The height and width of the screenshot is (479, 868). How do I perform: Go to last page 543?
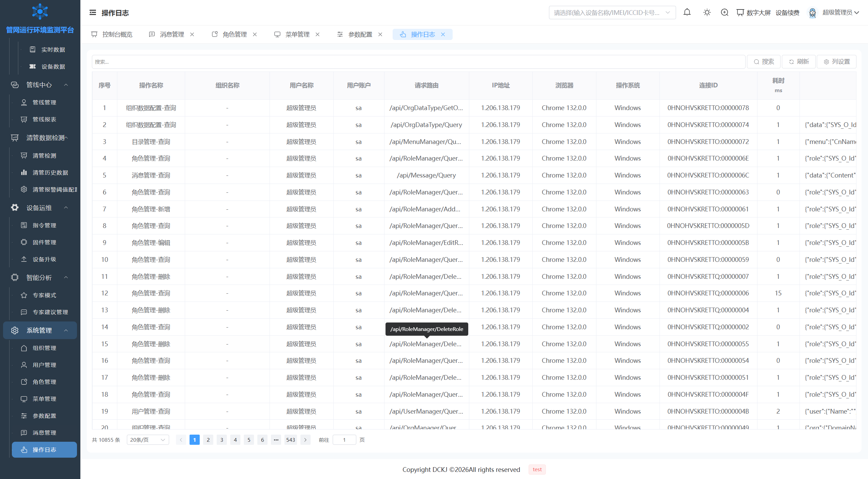(291, 440)
